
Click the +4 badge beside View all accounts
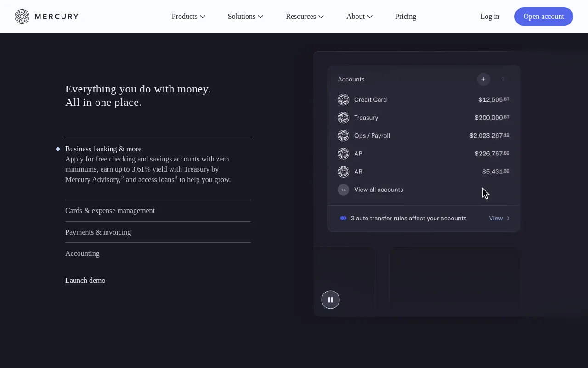tap(344, 190)
